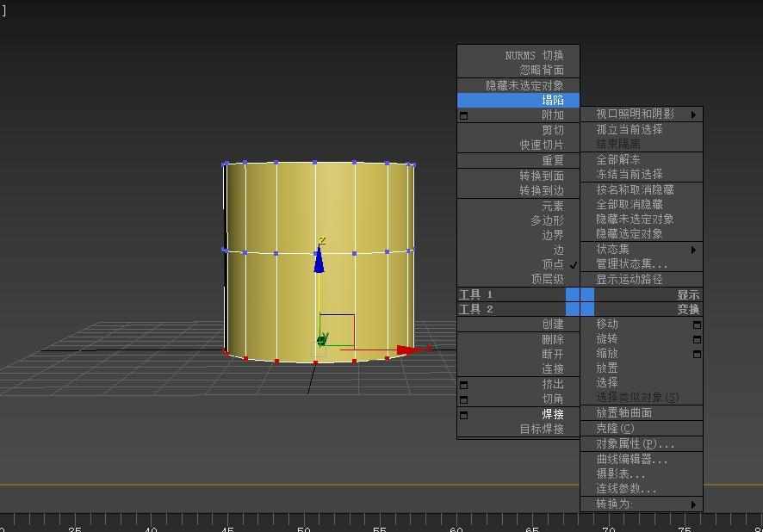Click frame 50 on the timeline ruler
The width and height of the screenshot is (763, 532).
[x=303, y=521]
